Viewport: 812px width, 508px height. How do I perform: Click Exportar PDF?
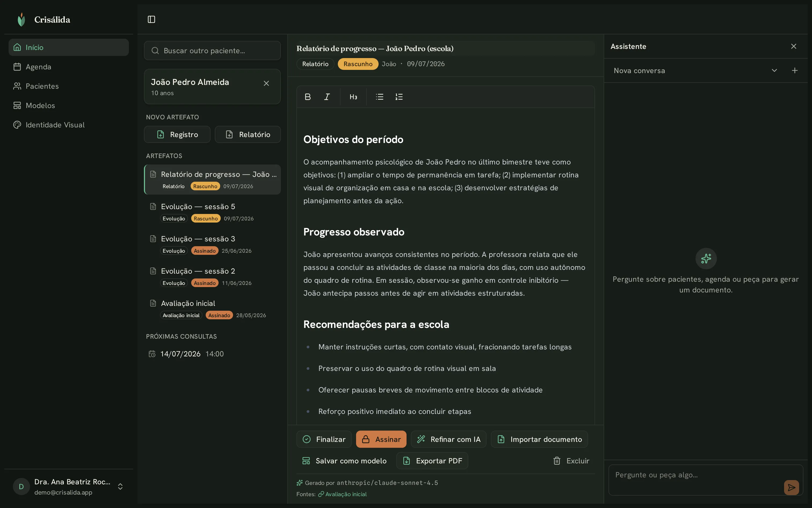(x=432, y=461)
